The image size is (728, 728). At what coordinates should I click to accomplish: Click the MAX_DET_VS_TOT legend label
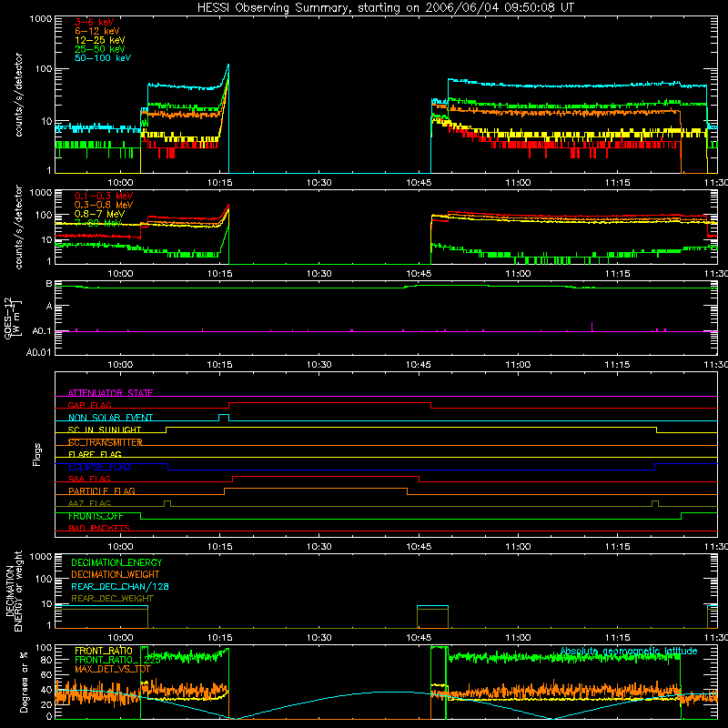click(x=113, y=669)
